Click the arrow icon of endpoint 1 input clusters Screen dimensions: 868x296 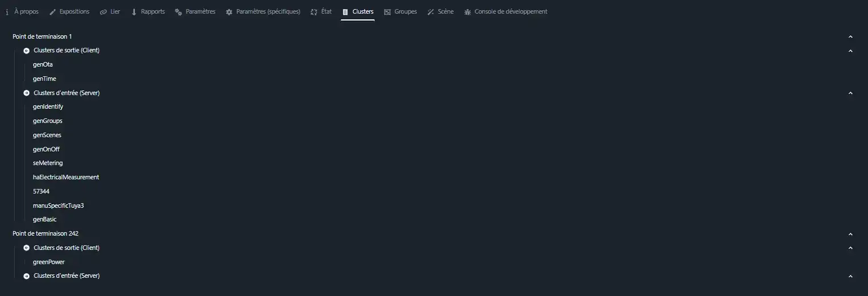point(26,93)
